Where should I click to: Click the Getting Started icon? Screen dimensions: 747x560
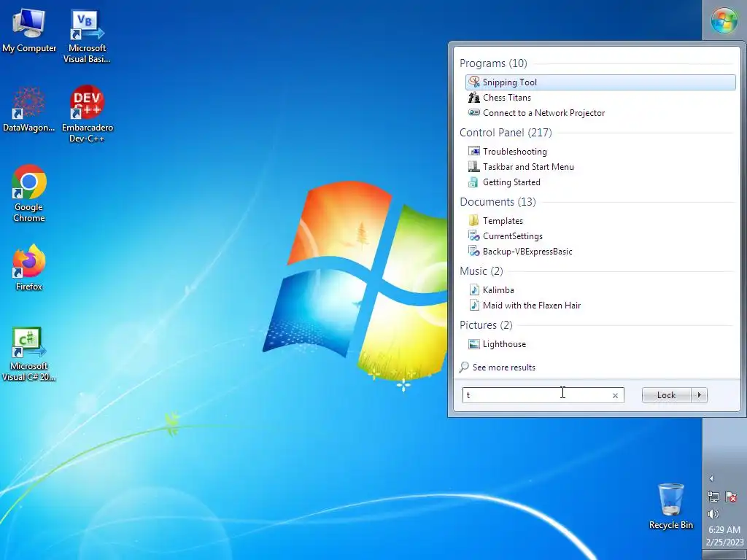click(473, 182)
